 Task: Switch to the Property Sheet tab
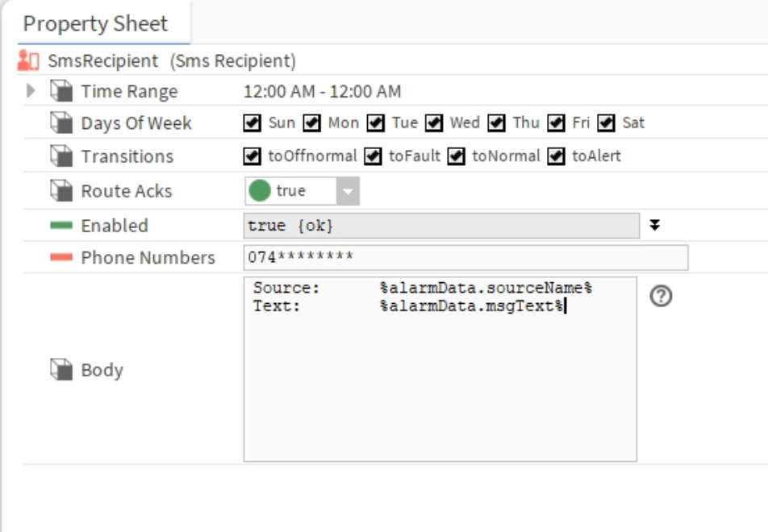coord(95,23)
